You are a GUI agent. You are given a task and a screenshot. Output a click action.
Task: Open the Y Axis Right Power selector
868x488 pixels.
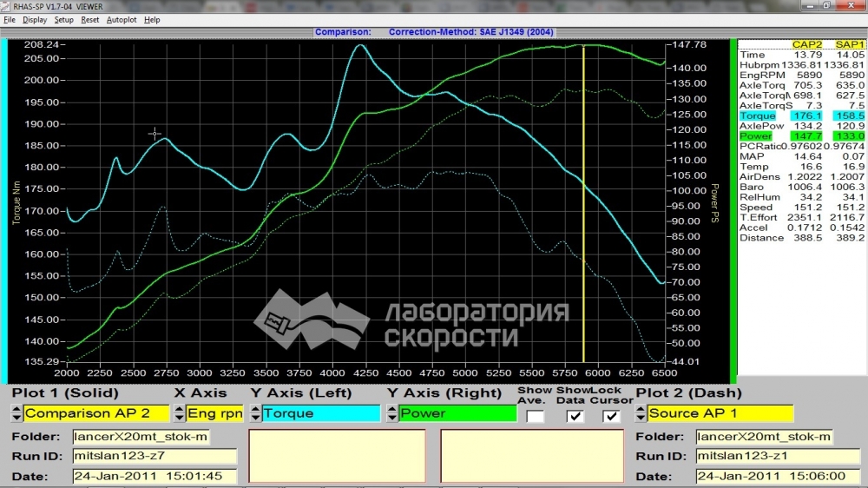[x=457, y=413]
